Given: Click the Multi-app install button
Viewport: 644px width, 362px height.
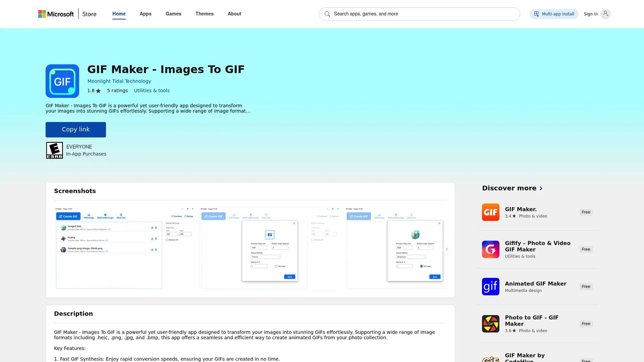Looking at the screenshot, I should pyautogui.click(x=554, y=14).
